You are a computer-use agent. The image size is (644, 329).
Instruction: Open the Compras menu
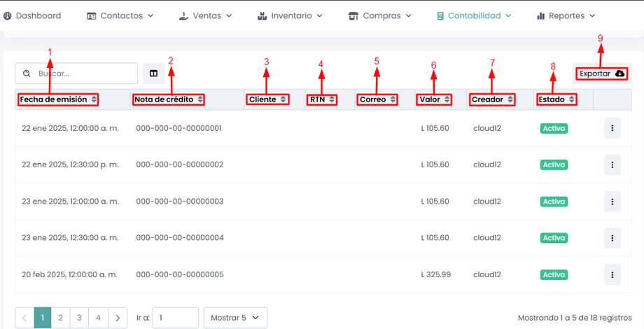[x=380, y=15]
